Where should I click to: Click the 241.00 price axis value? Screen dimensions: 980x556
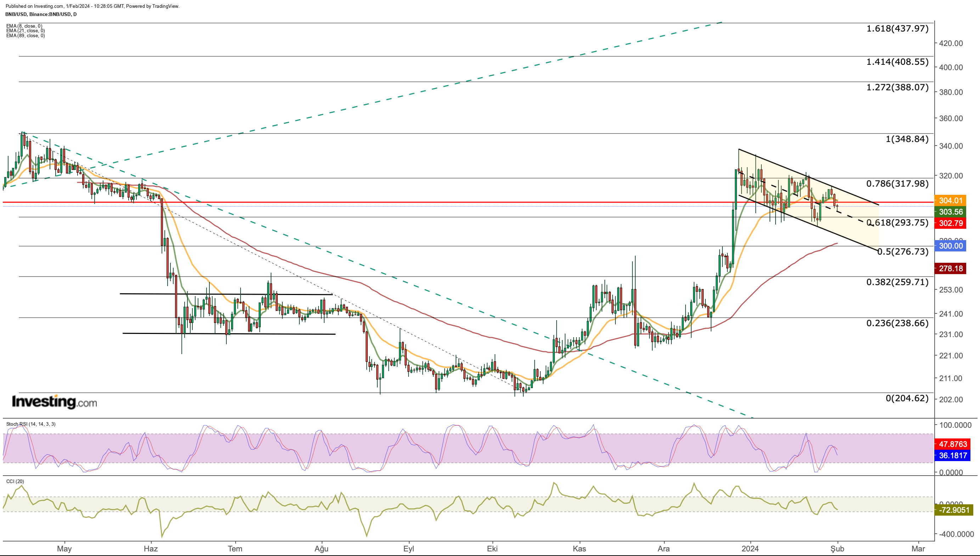[951, 314]
